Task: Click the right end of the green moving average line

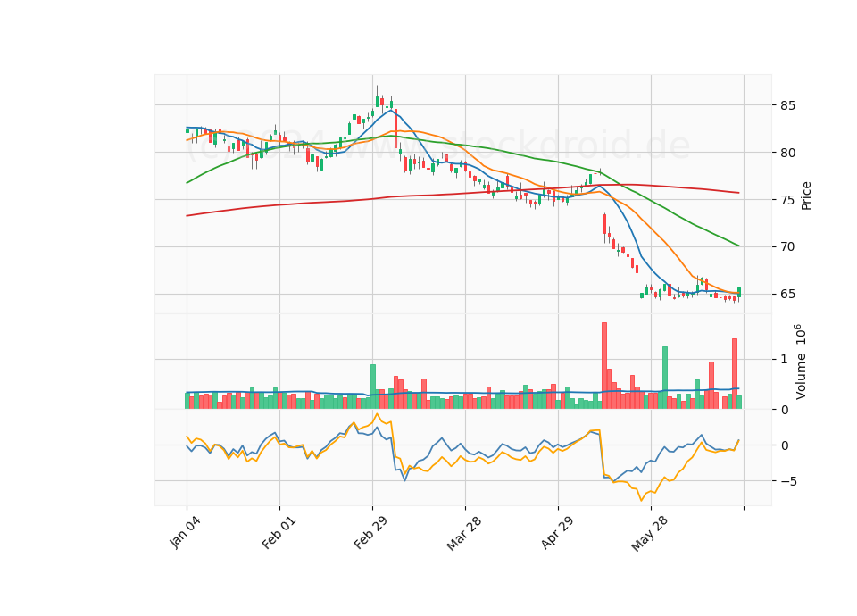Action: pos(738,246)
